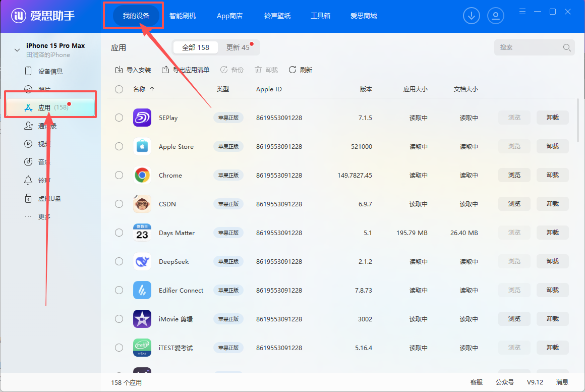Click the vertical scrollbar of app list
Viewport: 585px width, 392px height.
pos(578,120)
